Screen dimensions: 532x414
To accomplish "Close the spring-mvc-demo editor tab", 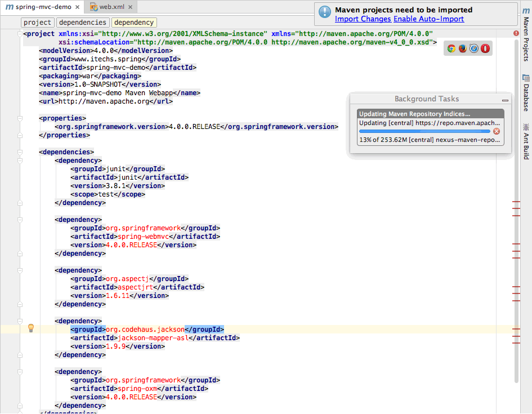I will tap(77, 7).
